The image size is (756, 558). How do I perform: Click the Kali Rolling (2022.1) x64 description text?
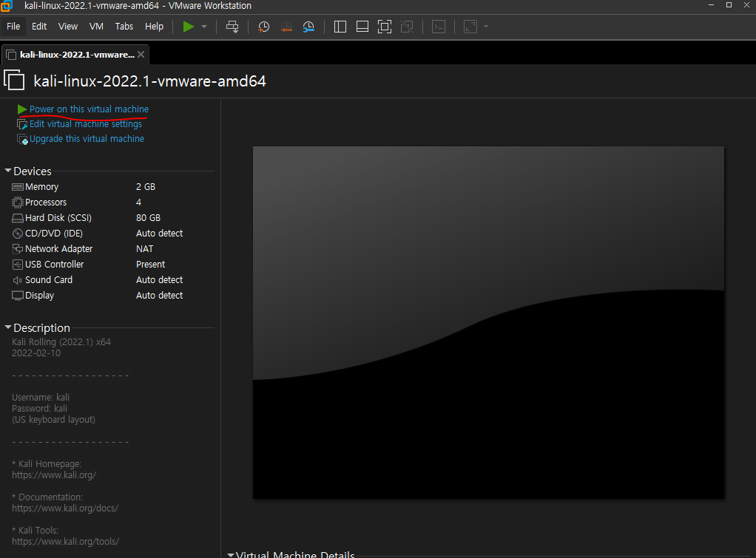[61, 342]
